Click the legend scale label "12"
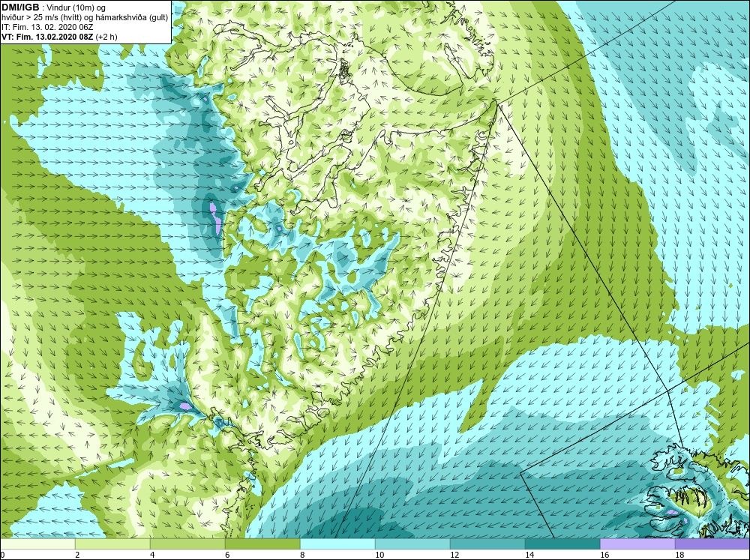750x560 pixels. tap(455, 555)
